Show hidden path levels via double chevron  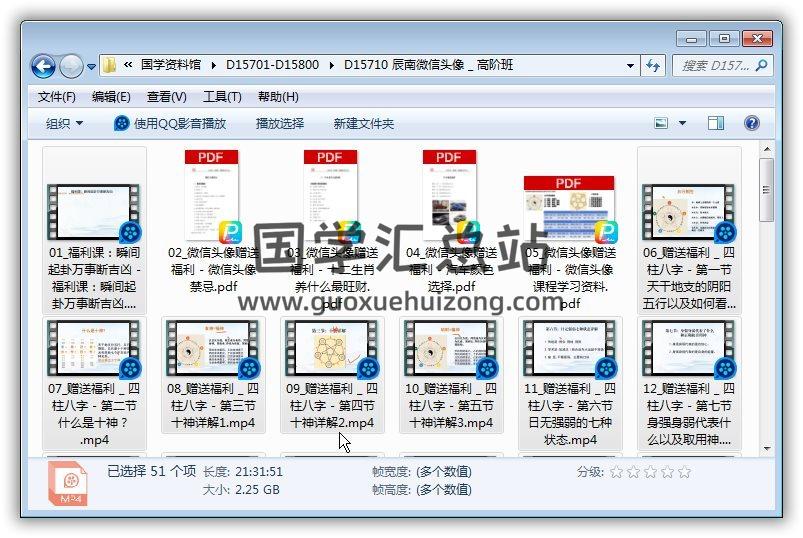[128, 65]
